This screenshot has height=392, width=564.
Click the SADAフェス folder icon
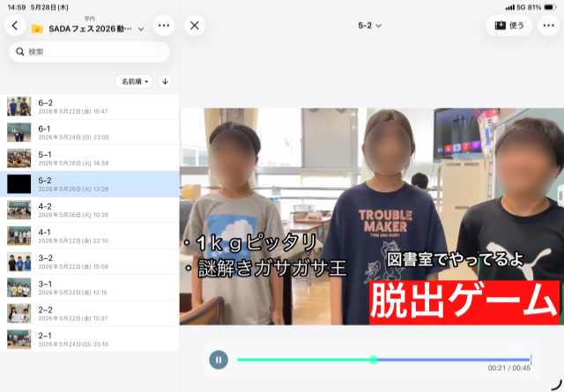tap(37, 29)
